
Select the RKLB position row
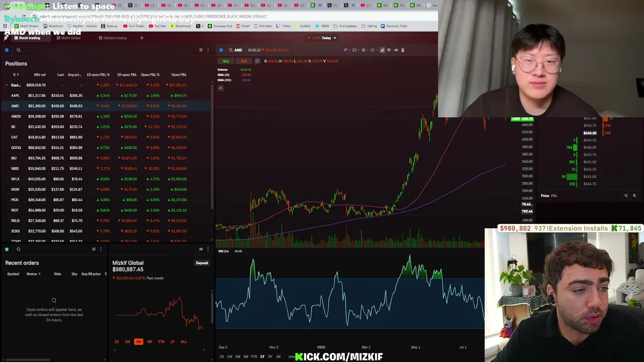pyautogui.click(x=106, y=221)
